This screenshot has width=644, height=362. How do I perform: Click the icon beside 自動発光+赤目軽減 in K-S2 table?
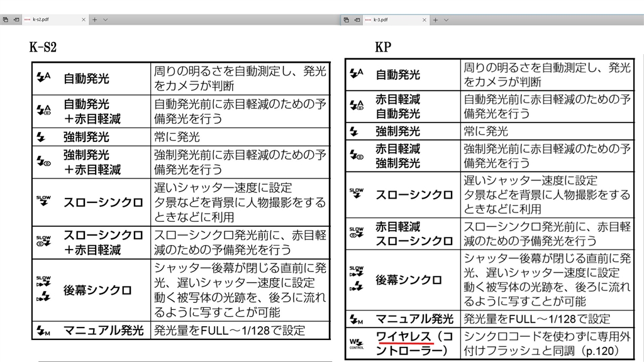[x=43, y=109]
